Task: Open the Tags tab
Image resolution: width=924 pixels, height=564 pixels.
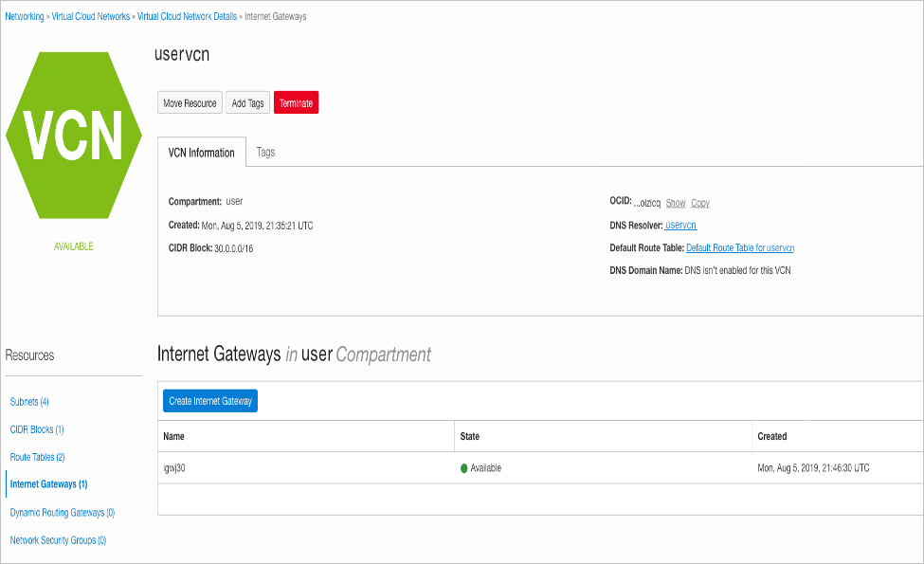Action: (265, 153)
